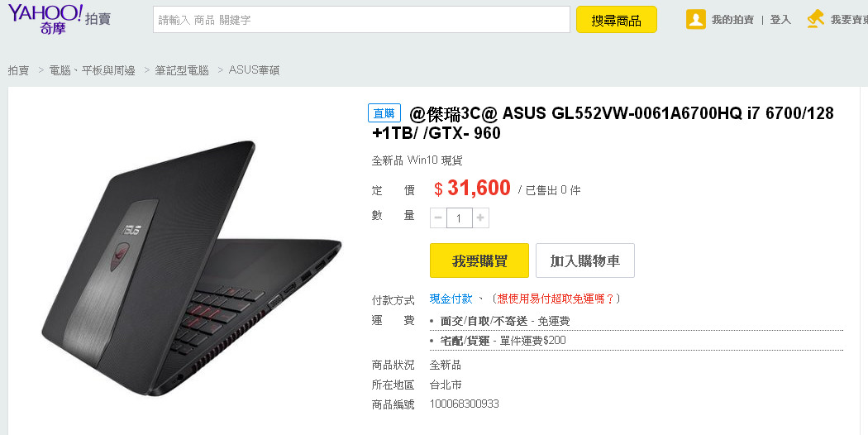The image size is (868, 435).
Task: Increase quantity with the plus button
Action: (x=480, y=217)
